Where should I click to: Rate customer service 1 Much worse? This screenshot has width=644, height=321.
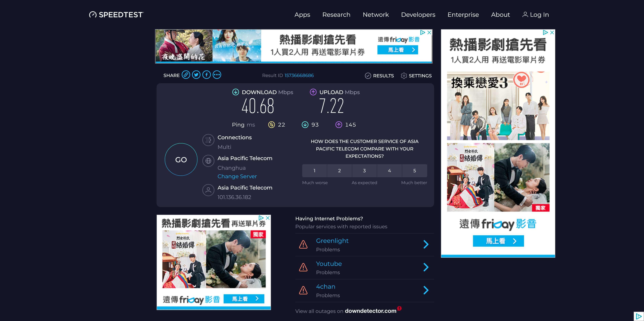tap(314, 171)
